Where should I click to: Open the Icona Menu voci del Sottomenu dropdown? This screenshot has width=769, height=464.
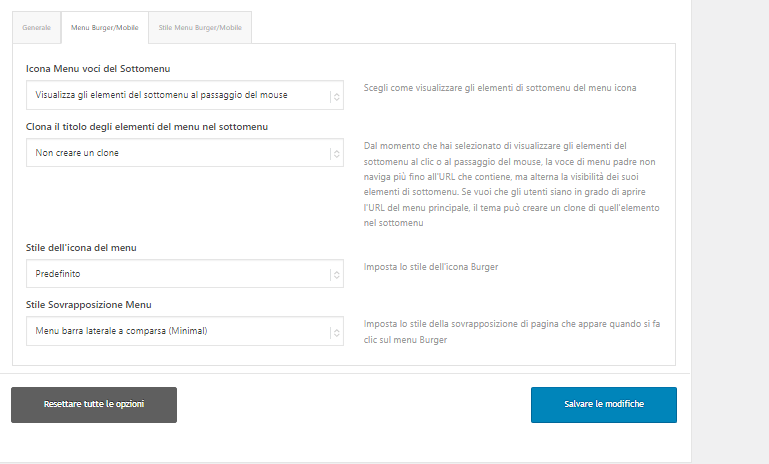pos(185,95)
